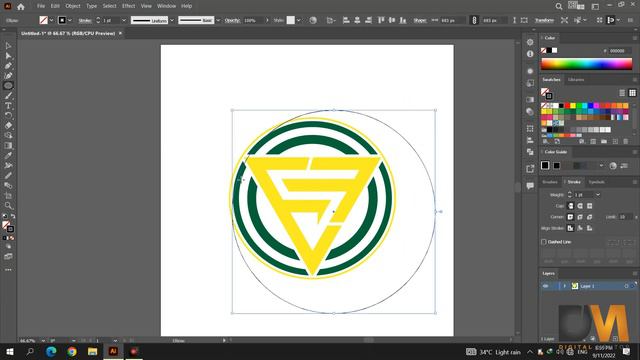
Task: Click the opacity value field
Action: click(x=253, y=20)
